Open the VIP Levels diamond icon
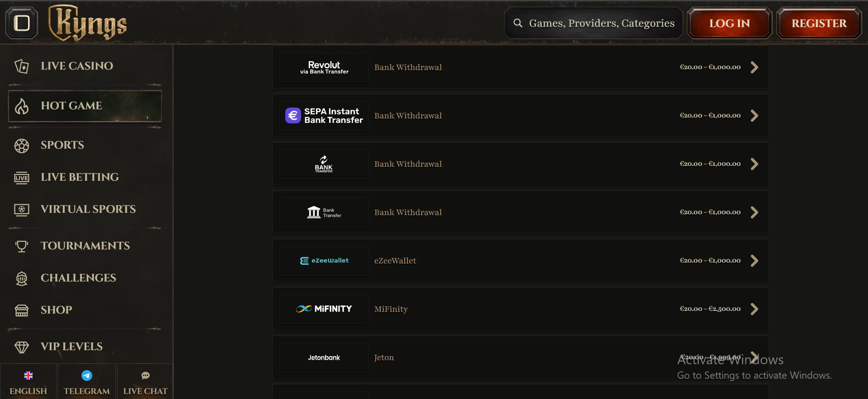868x399 pixels. [22, 347]
